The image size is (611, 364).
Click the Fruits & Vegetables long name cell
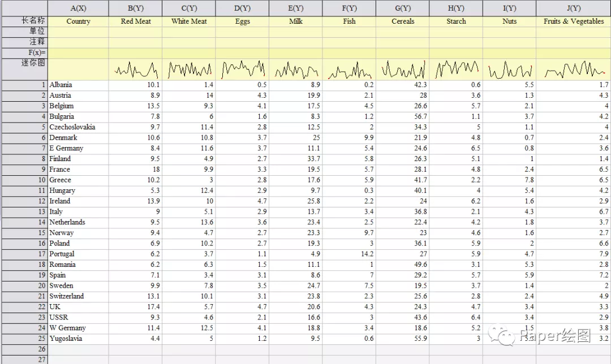click(x=573, y=21)
